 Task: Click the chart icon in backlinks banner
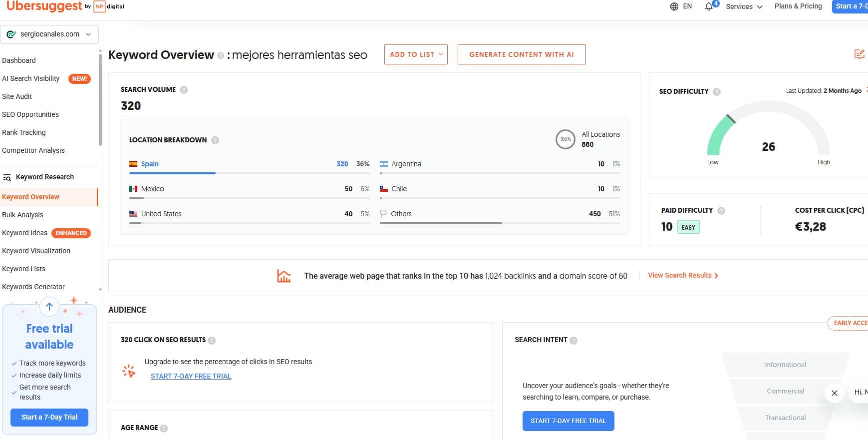pyautogui.click(x=284, y=276)
